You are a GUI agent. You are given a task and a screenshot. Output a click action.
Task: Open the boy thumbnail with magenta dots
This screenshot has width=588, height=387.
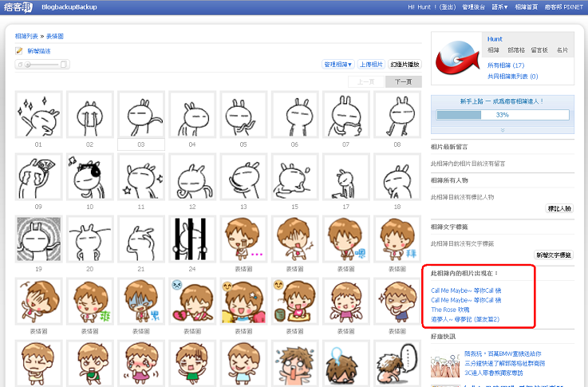[x=244, y=239]
